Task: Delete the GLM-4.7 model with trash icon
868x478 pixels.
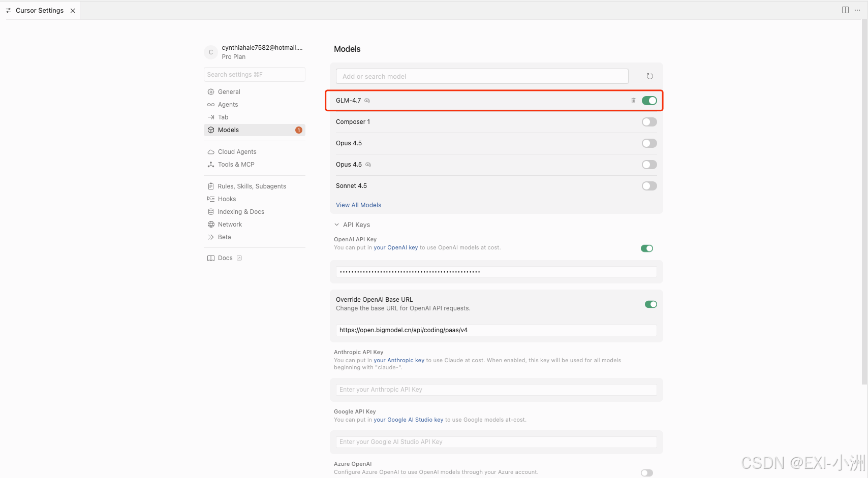Action: pos(633,101)
